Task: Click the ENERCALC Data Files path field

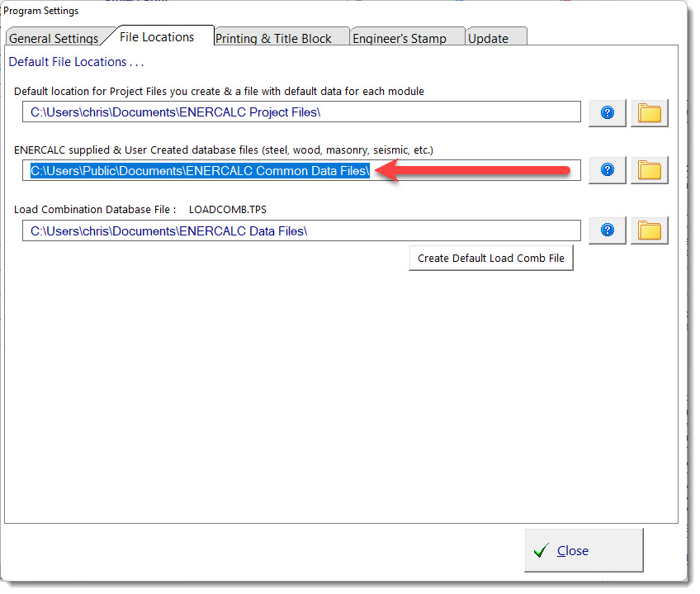Action: click(x=301, y=230)
